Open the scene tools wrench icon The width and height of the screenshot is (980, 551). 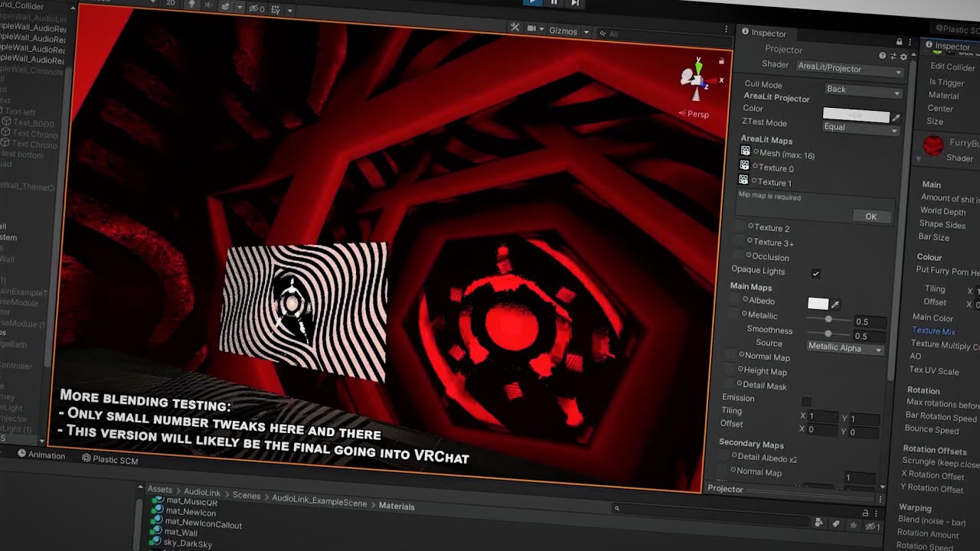515,27
